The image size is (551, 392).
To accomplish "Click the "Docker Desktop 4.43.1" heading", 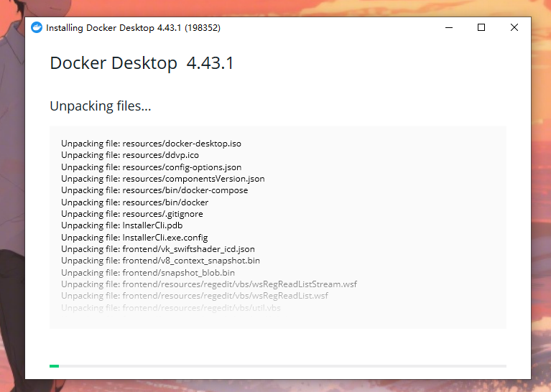I will point(142,63).
